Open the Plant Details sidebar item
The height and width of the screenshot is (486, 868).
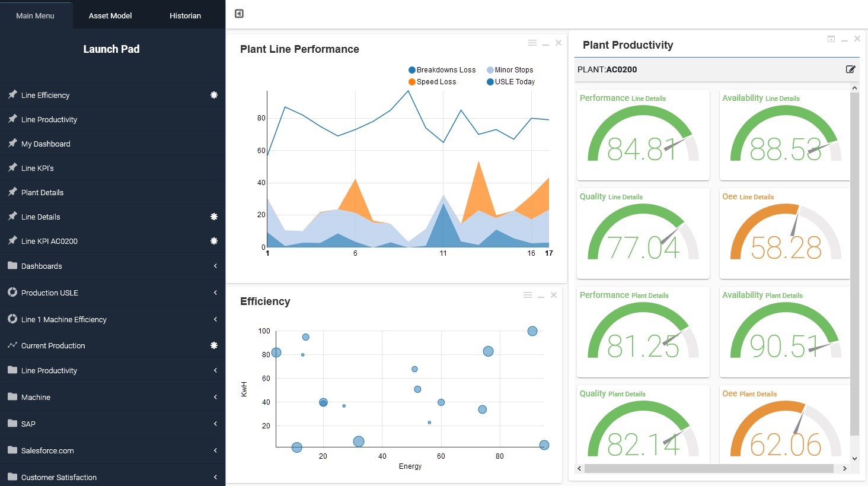tap(113, 192)
